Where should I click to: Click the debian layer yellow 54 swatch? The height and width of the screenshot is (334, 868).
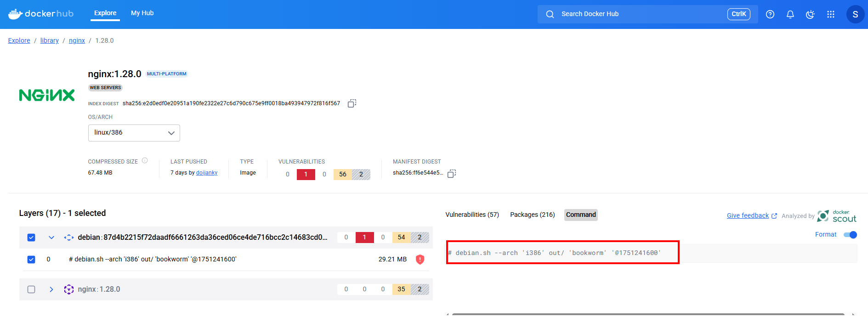point(402,238)
